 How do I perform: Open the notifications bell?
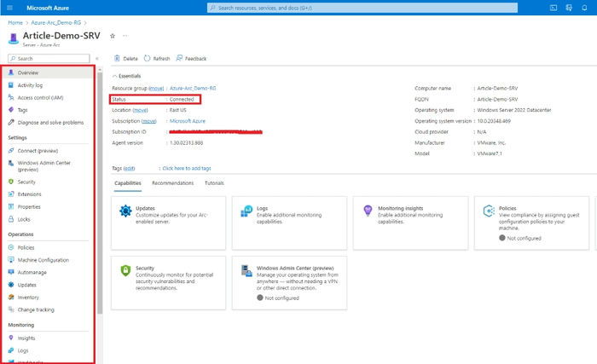tap(584, 8)
